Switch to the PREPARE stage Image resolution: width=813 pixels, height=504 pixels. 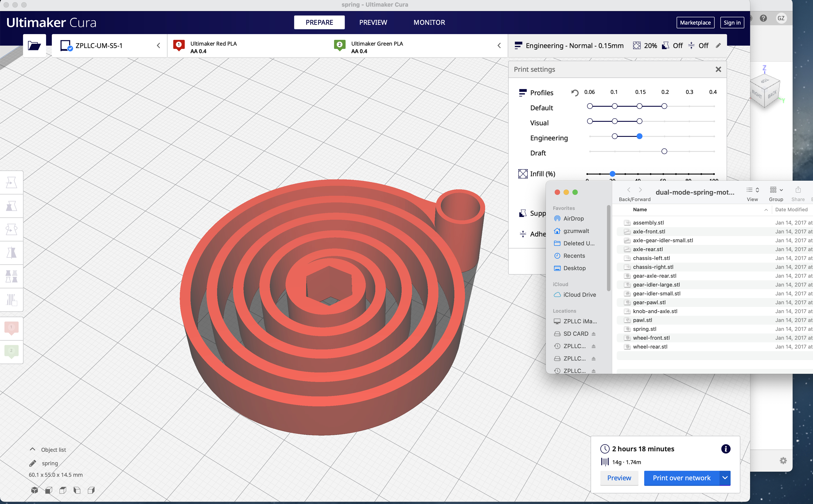click(x=319, y=22)
